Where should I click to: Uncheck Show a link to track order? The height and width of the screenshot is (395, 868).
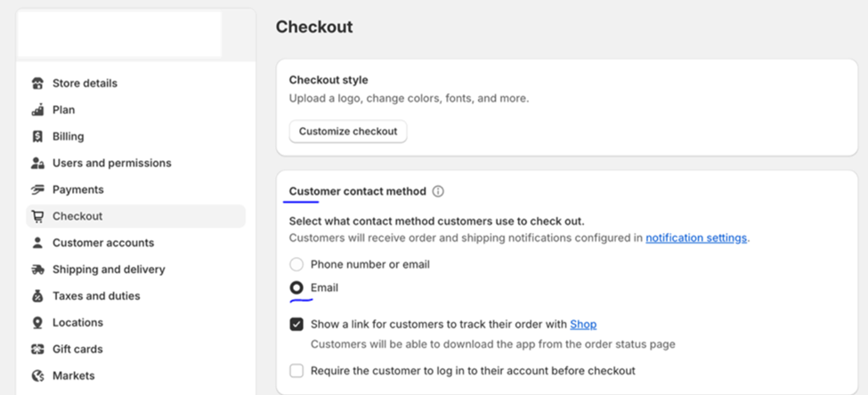tap(296, 324)
